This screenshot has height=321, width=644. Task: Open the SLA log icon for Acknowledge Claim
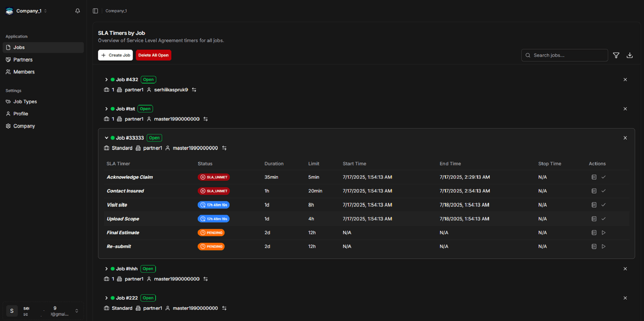tap(594, 177)
